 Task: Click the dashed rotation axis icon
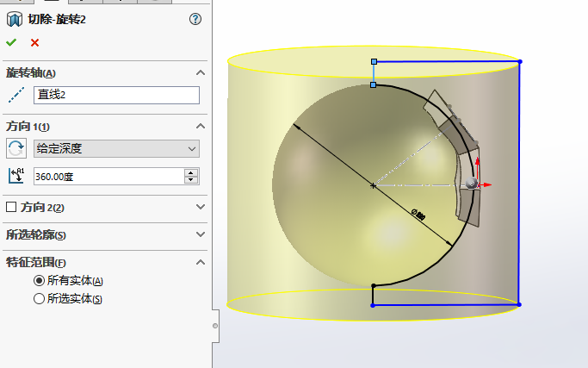click(15, 95)
